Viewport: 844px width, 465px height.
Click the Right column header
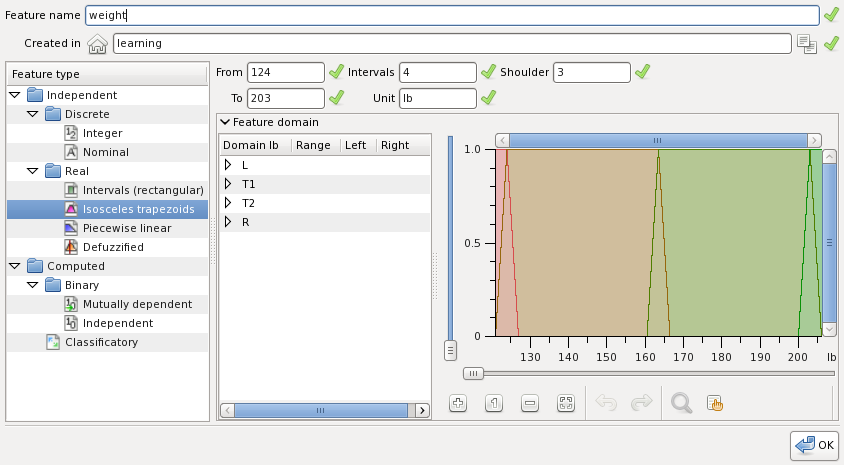[x=403, y=145]
